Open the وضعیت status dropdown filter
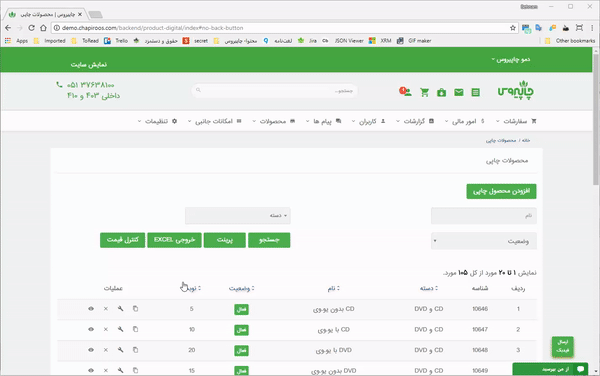 click(484, 241)
